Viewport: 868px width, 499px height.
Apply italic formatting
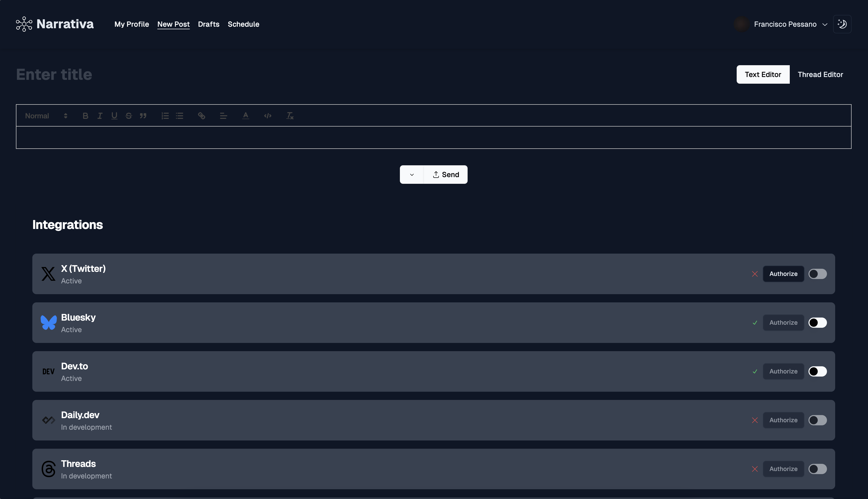tap(100, 116)
